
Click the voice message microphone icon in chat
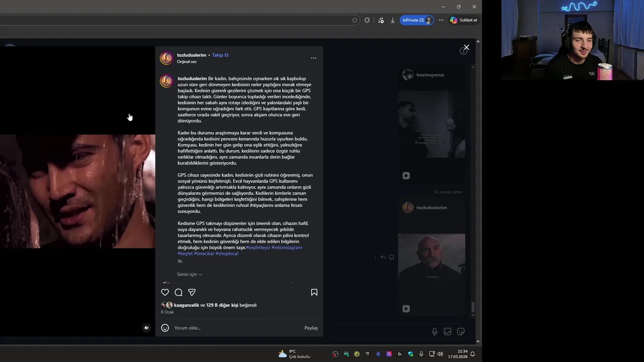tap(435, 331)
